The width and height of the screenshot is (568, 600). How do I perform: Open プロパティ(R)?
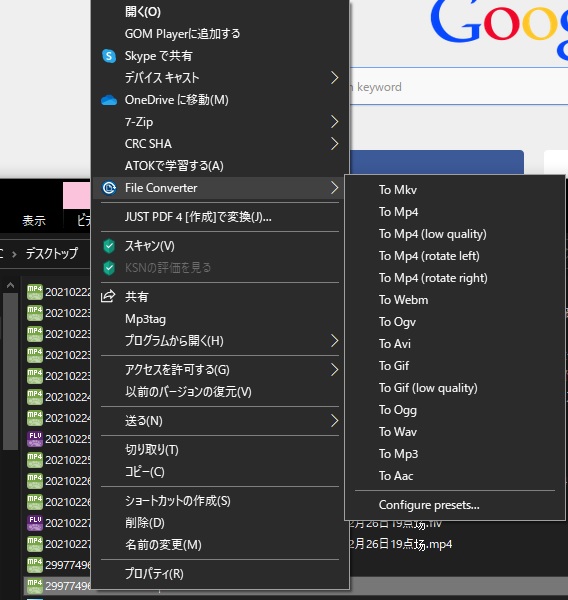[x=220, y=574]
